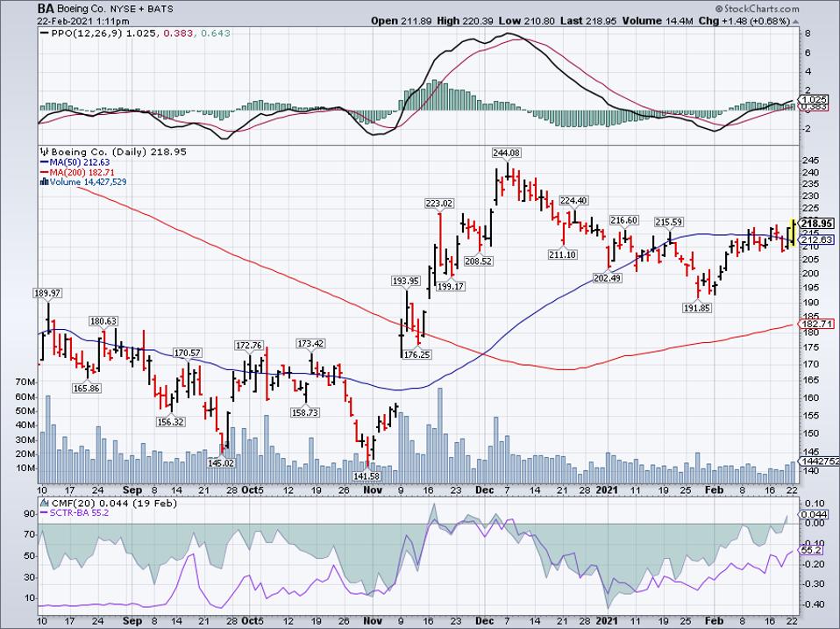The width and height of the screenshot is (840, 629).
Task: Click the 10M volume axis label
Action: 25,468
